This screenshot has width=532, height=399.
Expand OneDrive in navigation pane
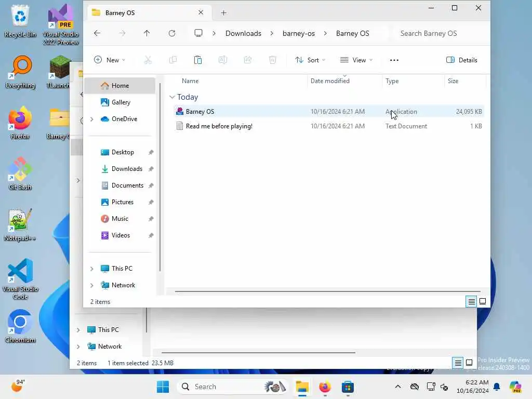pyautogui.click(x=91, y=119)
